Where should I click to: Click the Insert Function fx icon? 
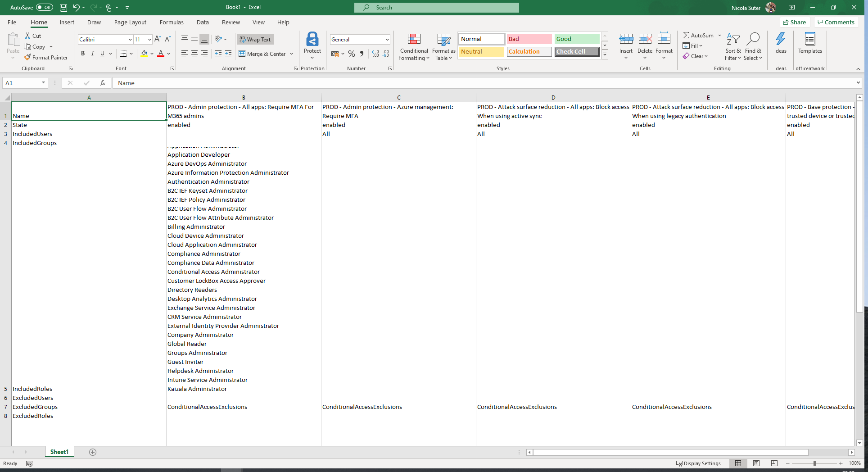[x=103, y=83]
